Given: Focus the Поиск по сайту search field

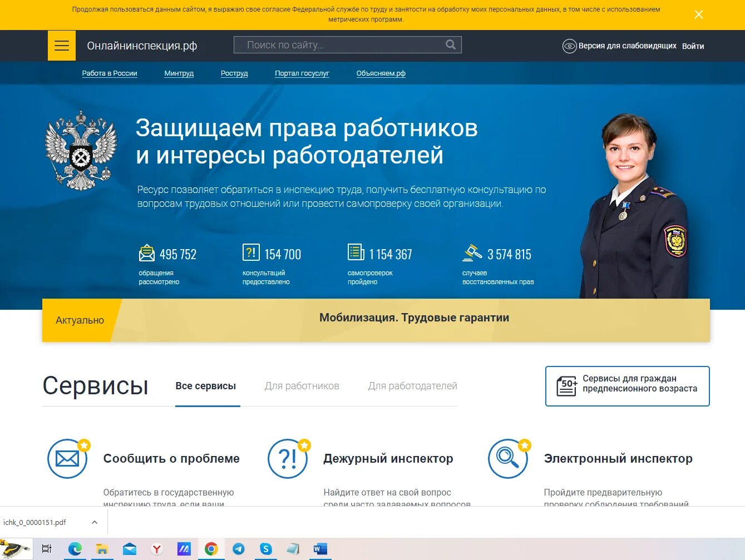Looking at the screenshot, I should [348, 45].
